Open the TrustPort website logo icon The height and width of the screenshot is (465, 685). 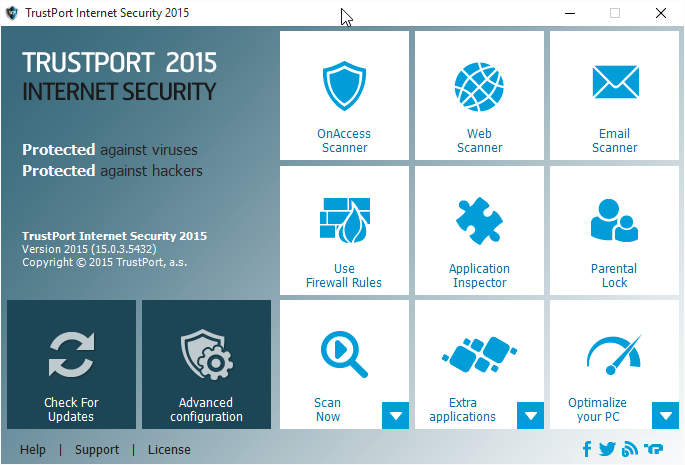coord(654,449)
